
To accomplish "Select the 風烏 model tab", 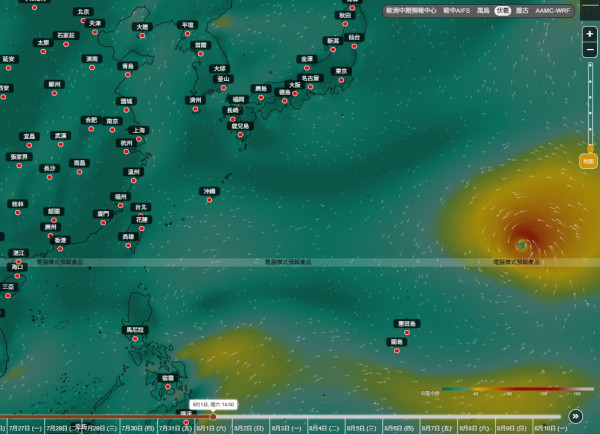I will (483, 11).
